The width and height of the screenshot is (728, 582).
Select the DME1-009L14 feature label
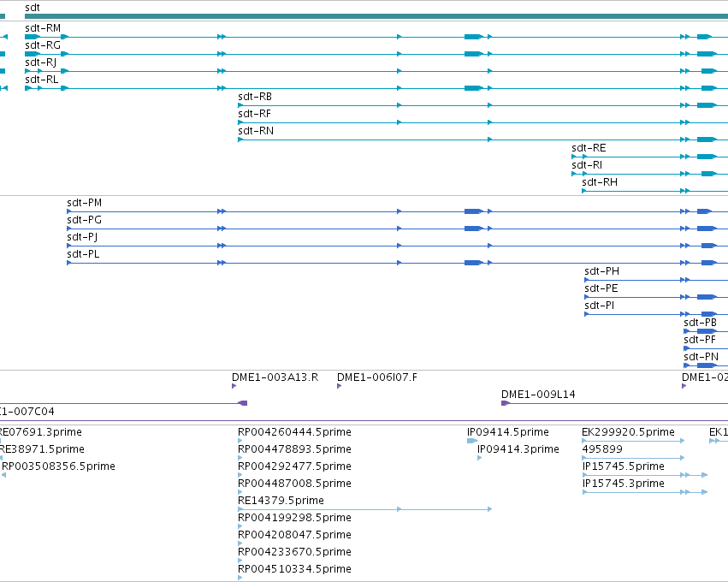coord(538,395)
